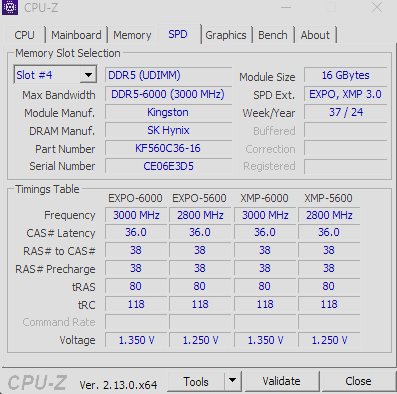The height and width of the screenshot is (394, 397).
Task: Click the Close button
Action: tap(358, 381)
